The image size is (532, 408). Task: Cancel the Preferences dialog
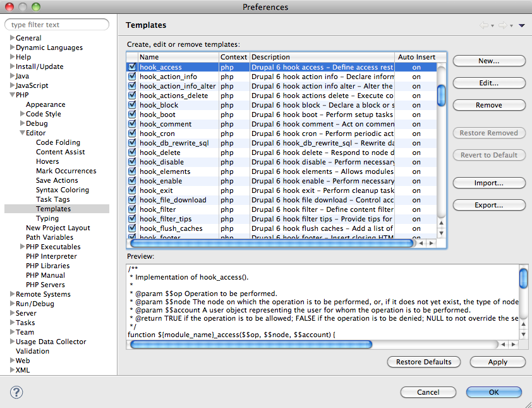[428, 392]
